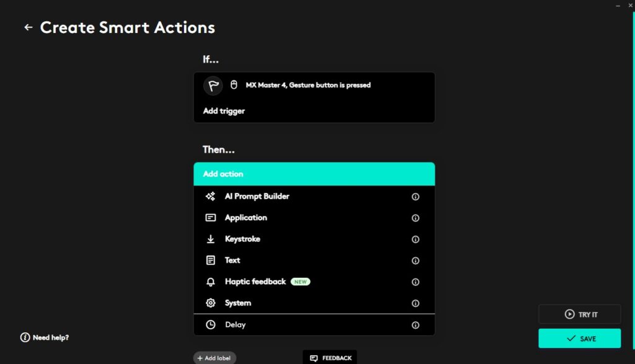Screen dimensions: 635x364
Task: Show info for the Delay action
Action: pos(415,325)
